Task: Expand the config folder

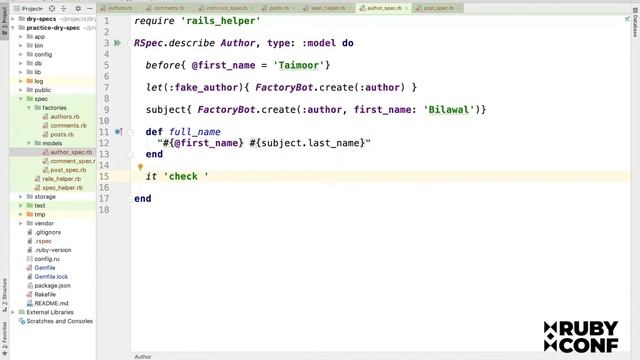Action: tap(21, 54)
